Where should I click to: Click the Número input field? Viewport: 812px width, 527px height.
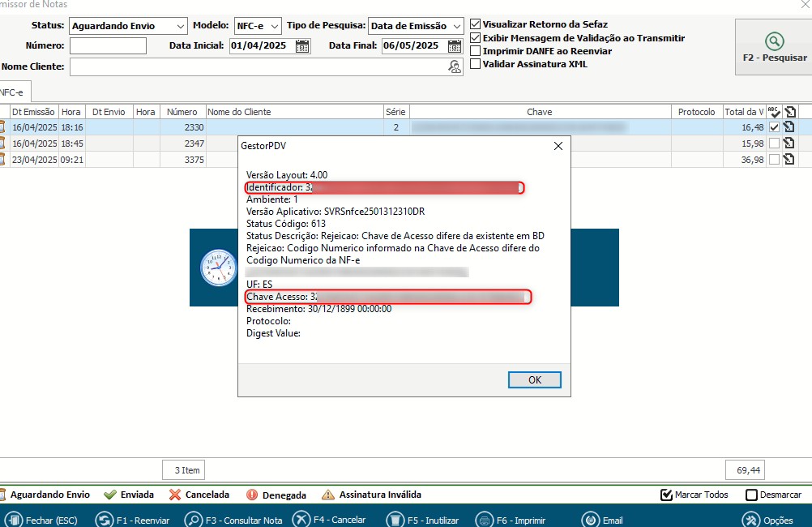pyautogui.click(x=108, y=46)
